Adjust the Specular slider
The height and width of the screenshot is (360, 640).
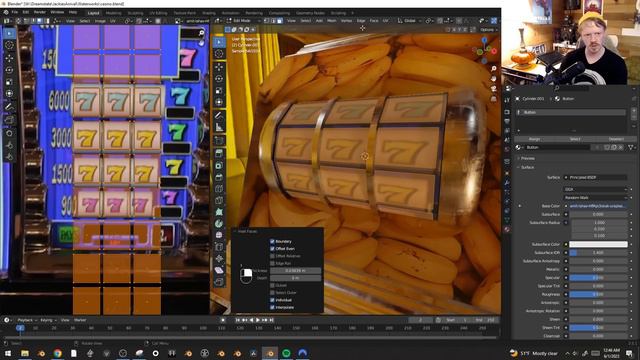point(598,278)
